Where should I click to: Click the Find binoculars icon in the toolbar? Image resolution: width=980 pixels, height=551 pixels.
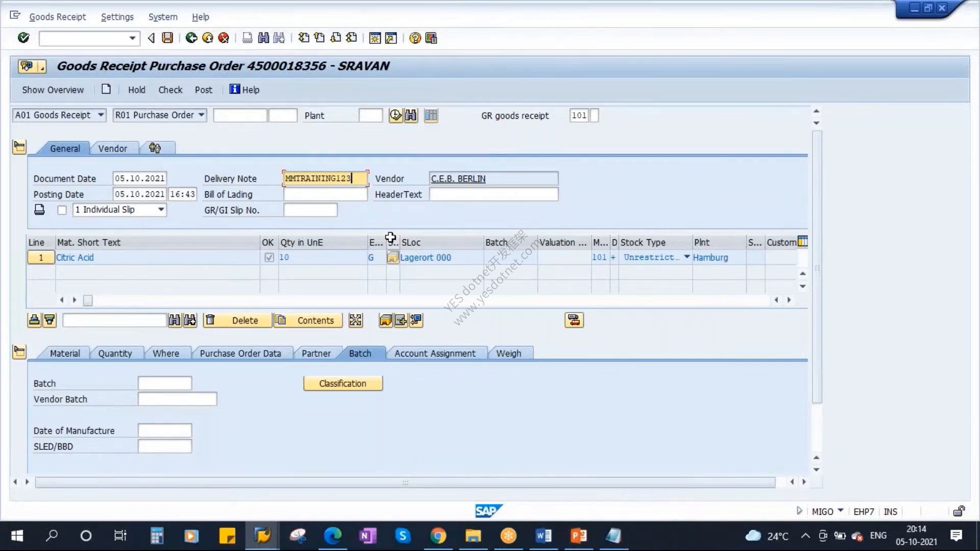click(x=263, y=38)
